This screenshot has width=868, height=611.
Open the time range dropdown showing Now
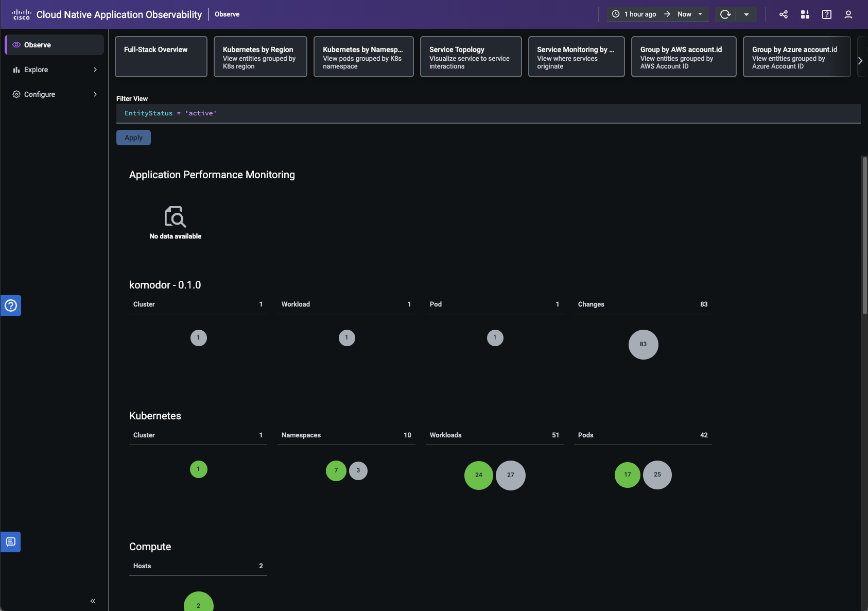point(689,14)
